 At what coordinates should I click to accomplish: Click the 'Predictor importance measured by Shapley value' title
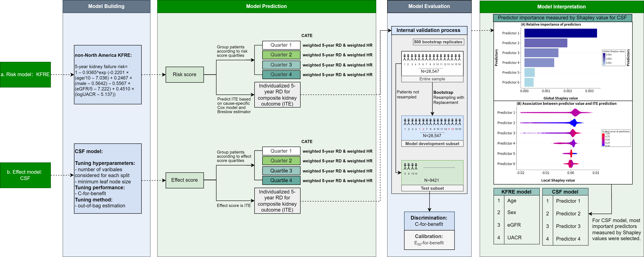(x=562, y=18)
